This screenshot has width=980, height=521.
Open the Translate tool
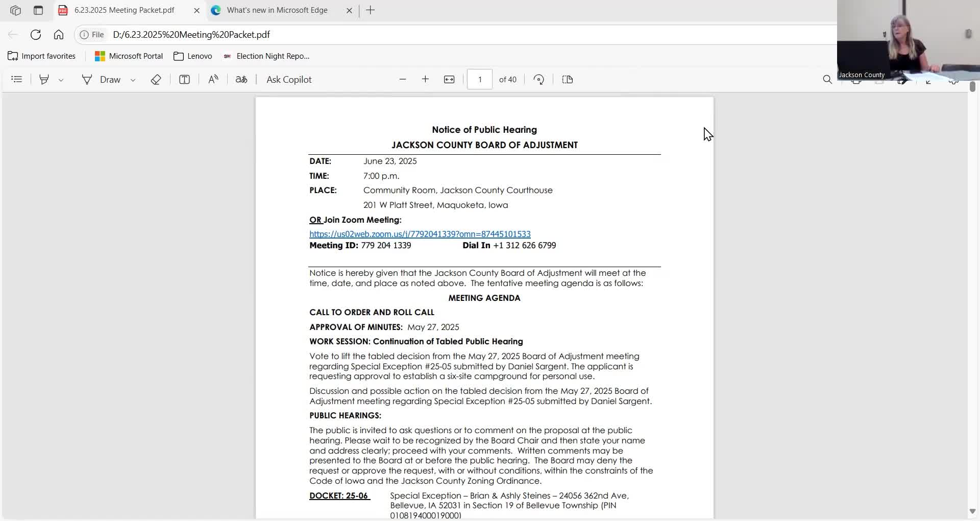click(241, 80)
